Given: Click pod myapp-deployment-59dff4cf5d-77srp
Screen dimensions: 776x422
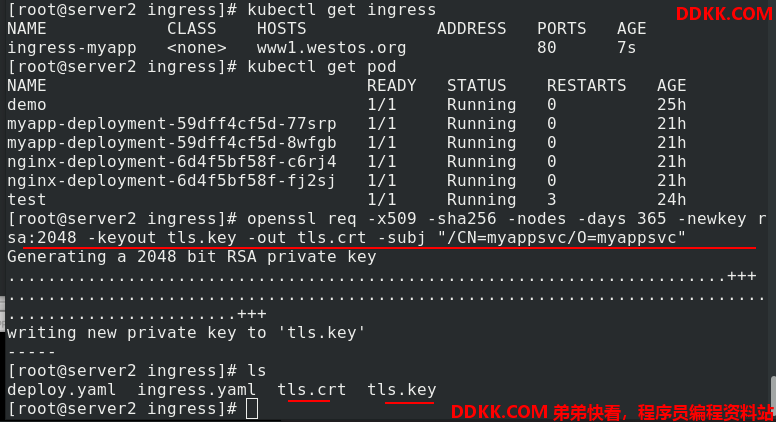Looking at the screenshot, I should tap(172, 124).
